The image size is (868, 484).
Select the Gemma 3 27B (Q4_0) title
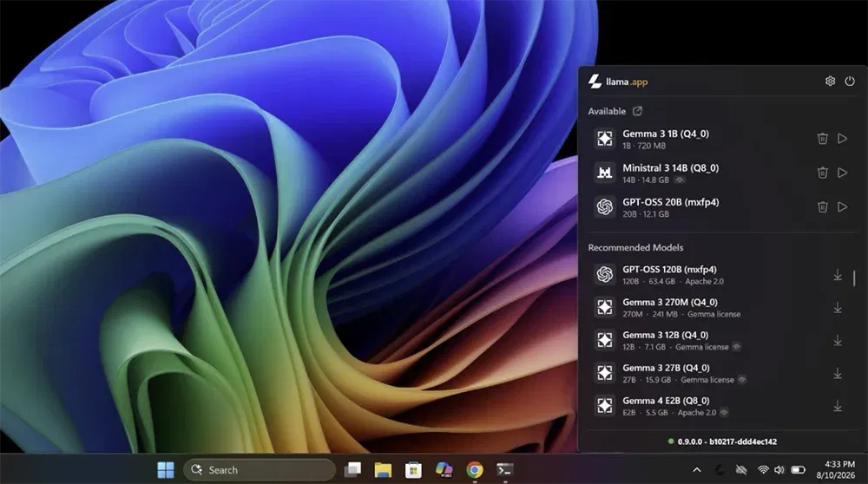pos(666,367)
